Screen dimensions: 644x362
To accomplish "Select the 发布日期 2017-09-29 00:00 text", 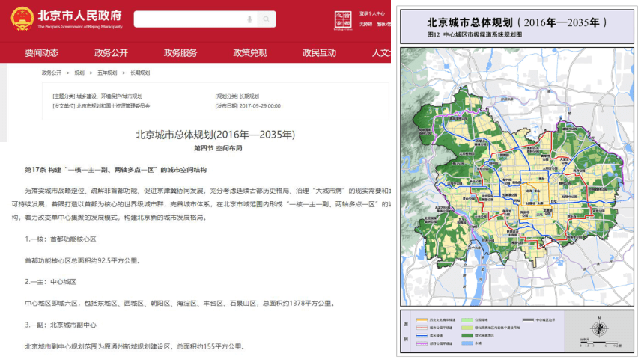I will (x=248, y=106).
